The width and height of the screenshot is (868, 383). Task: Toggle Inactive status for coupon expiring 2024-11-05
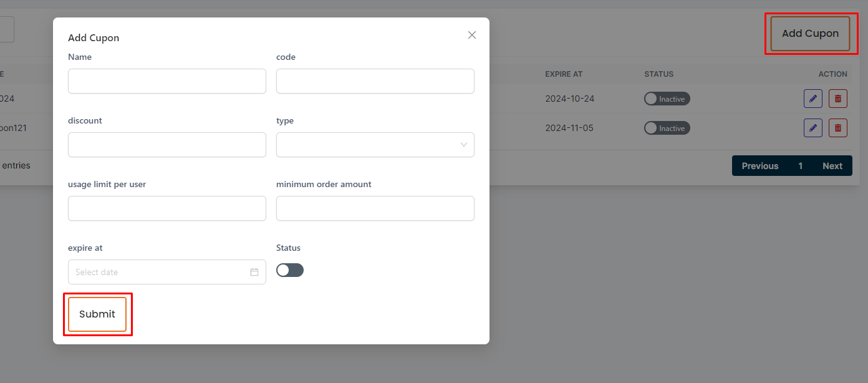click(667, 128)
